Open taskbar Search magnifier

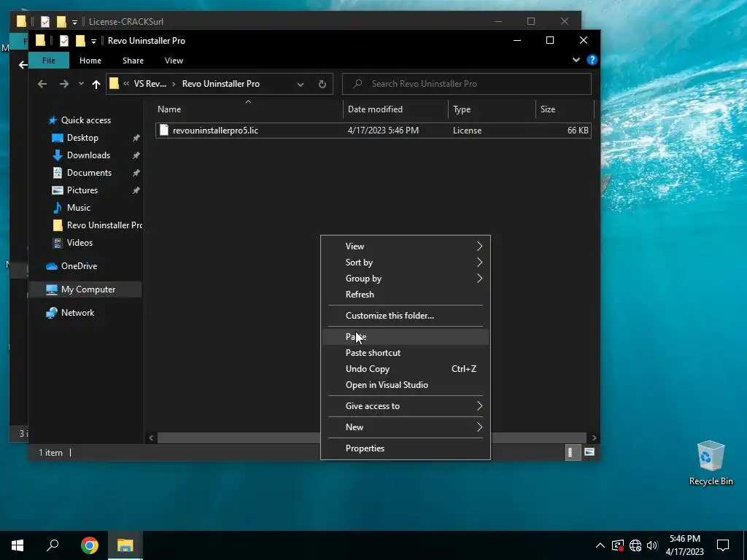pyautogui.click(x=53, y=545)
